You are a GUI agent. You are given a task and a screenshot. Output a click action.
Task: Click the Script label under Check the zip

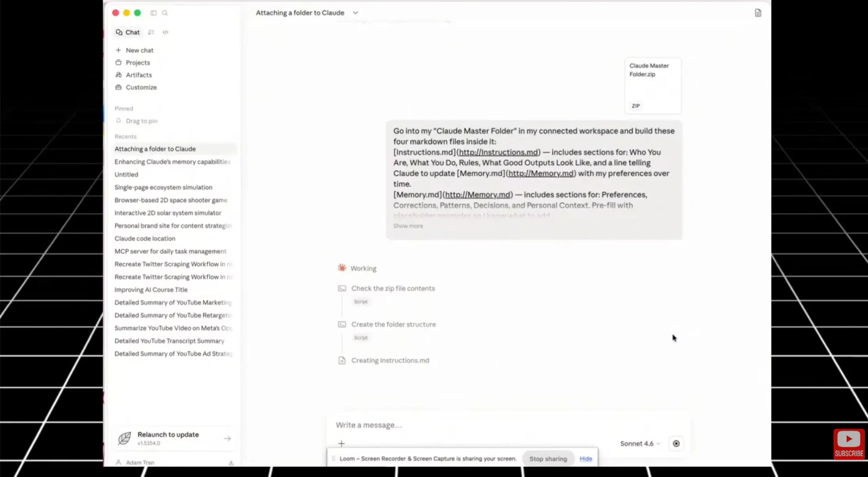click(x=361, y=302)
